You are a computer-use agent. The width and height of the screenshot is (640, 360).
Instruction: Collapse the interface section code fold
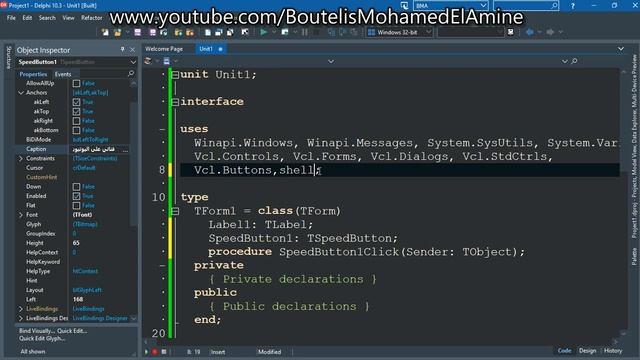[x=175, y=102]
